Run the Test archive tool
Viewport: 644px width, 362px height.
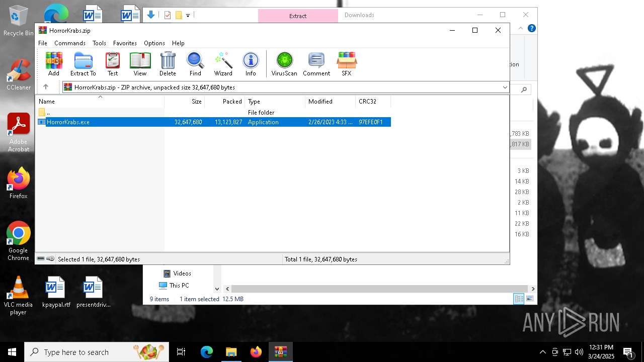[113, 64]
